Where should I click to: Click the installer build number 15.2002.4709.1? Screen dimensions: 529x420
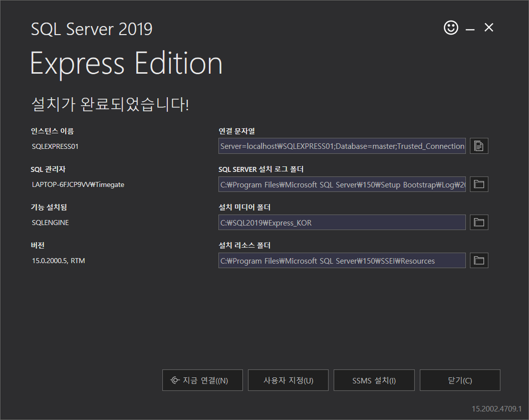pos(496,409)
